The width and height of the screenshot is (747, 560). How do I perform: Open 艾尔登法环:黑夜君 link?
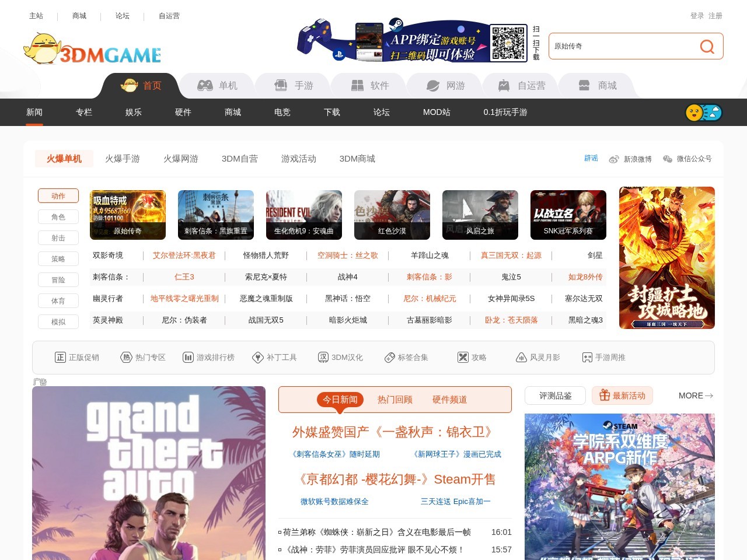coord(184,256)
